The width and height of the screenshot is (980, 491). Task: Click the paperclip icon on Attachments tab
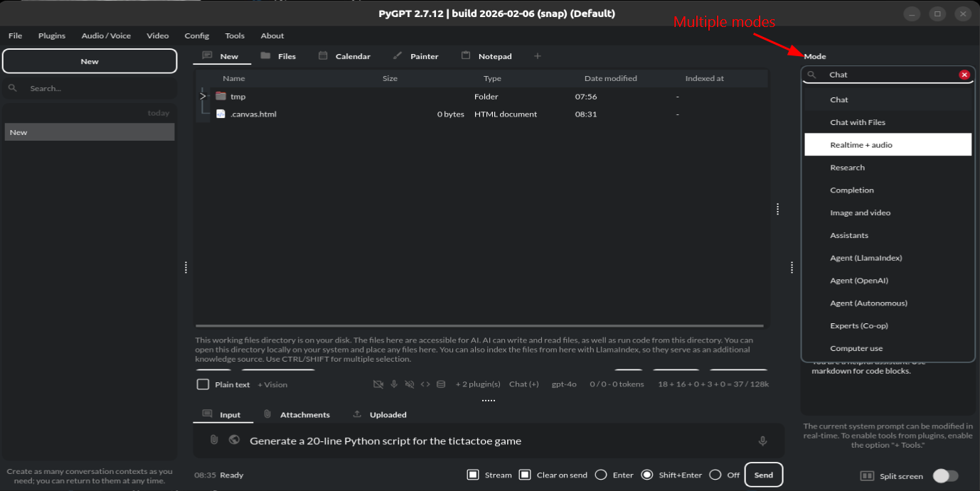pyautogui.click(x=267, y=414)
